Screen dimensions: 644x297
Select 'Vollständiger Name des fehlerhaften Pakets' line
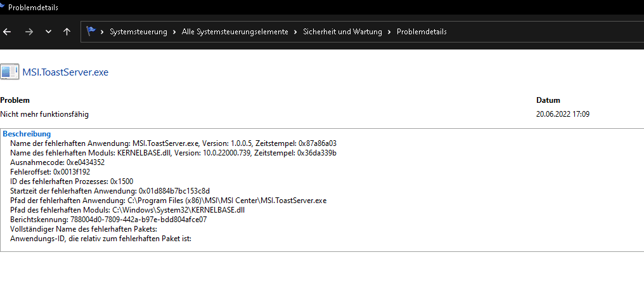click(84, 229)
